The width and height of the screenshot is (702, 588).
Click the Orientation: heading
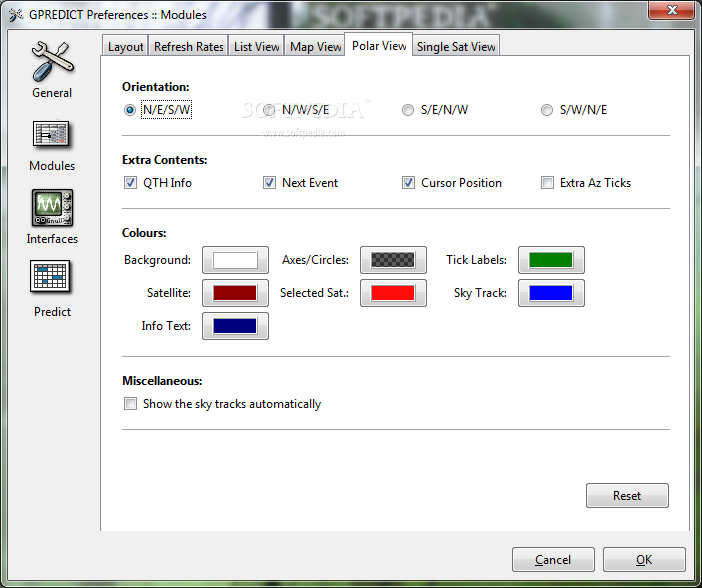click(155, 86)
